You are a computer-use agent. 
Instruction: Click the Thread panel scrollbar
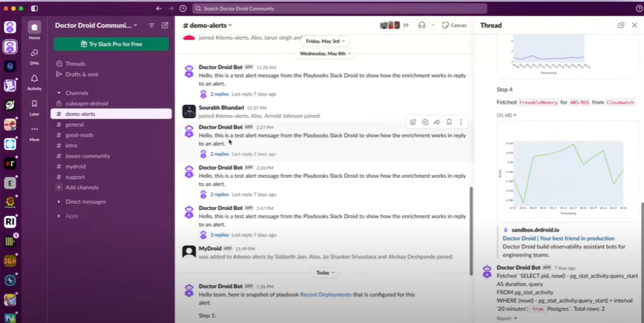click(642, 263)
